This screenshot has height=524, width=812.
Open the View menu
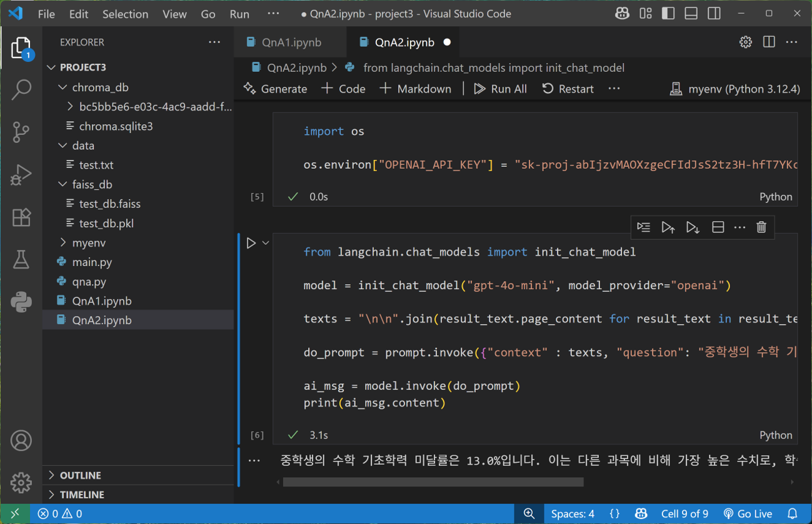click(x=174, y=14)
